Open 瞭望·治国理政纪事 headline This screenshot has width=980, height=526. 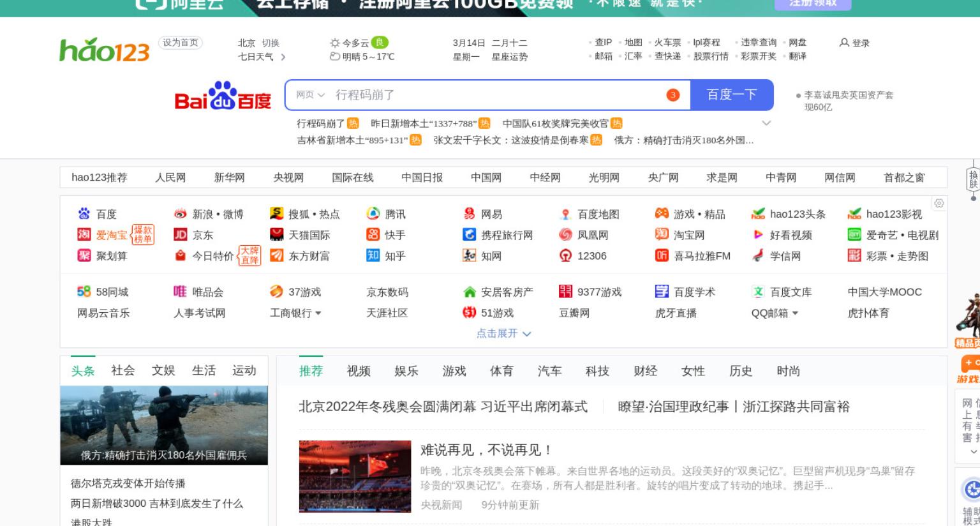point(734,407)
